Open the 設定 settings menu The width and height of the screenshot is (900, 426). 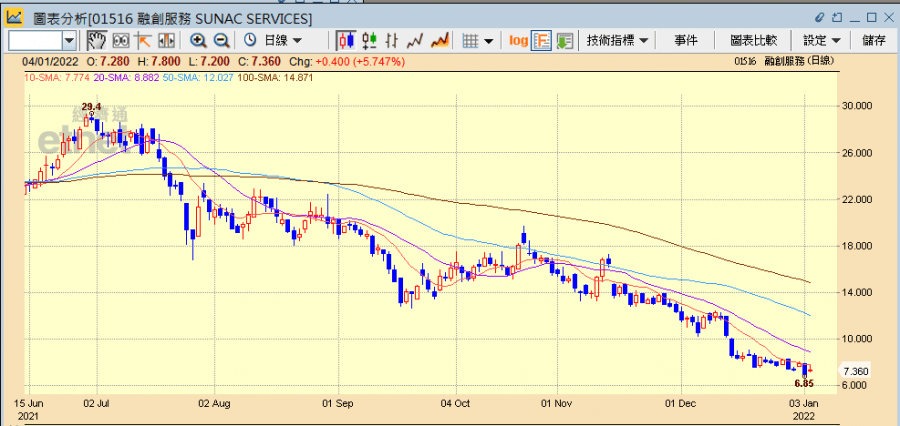[822, 40]
